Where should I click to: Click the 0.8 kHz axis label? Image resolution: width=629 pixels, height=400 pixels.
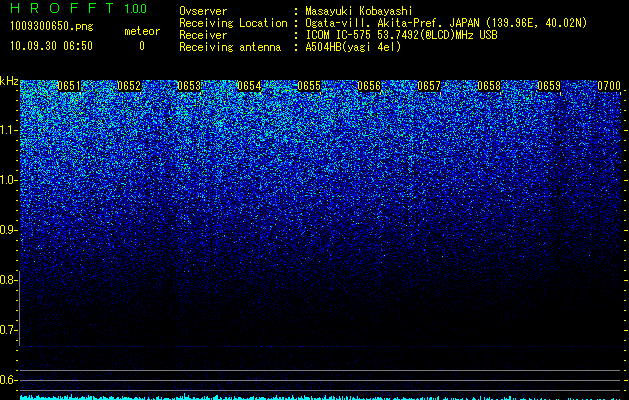coord(9,280)
